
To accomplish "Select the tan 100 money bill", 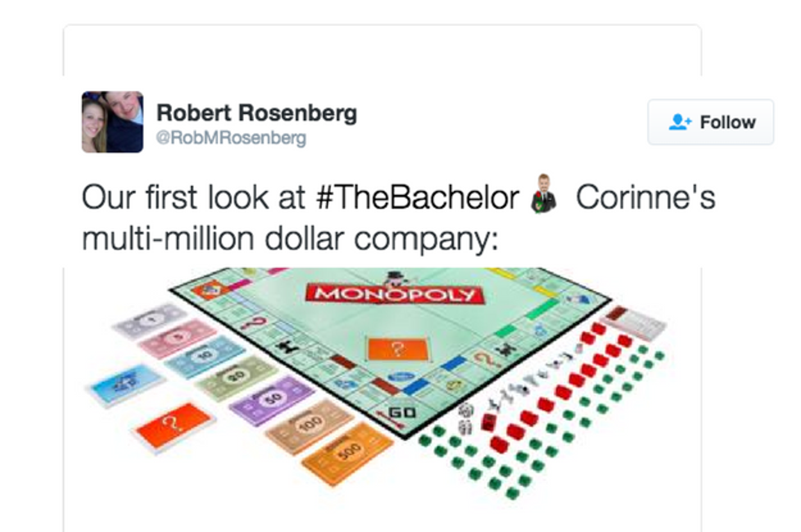I will (310, 426).
